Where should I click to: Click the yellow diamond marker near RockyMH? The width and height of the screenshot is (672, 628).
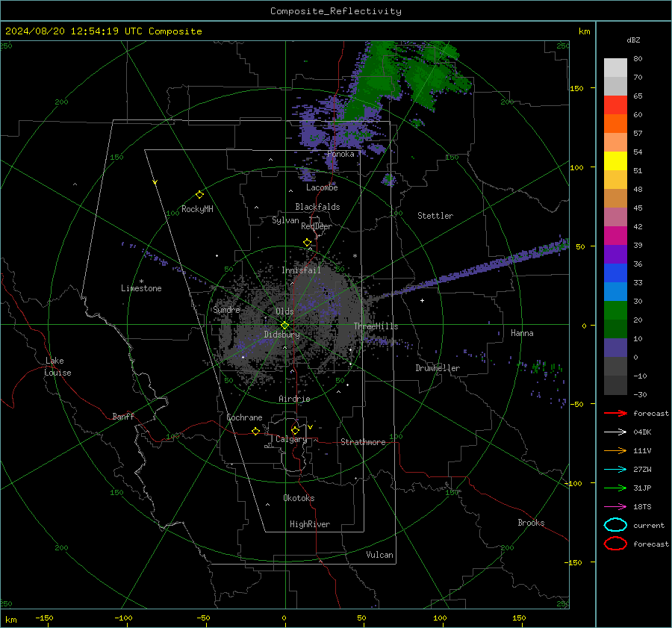(199, 195)
